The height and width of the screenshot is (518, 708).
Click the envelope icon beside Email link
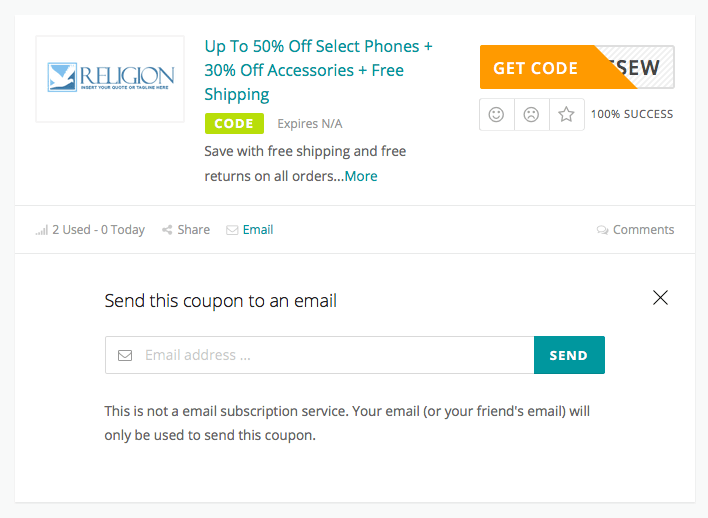tap(232, 230)
